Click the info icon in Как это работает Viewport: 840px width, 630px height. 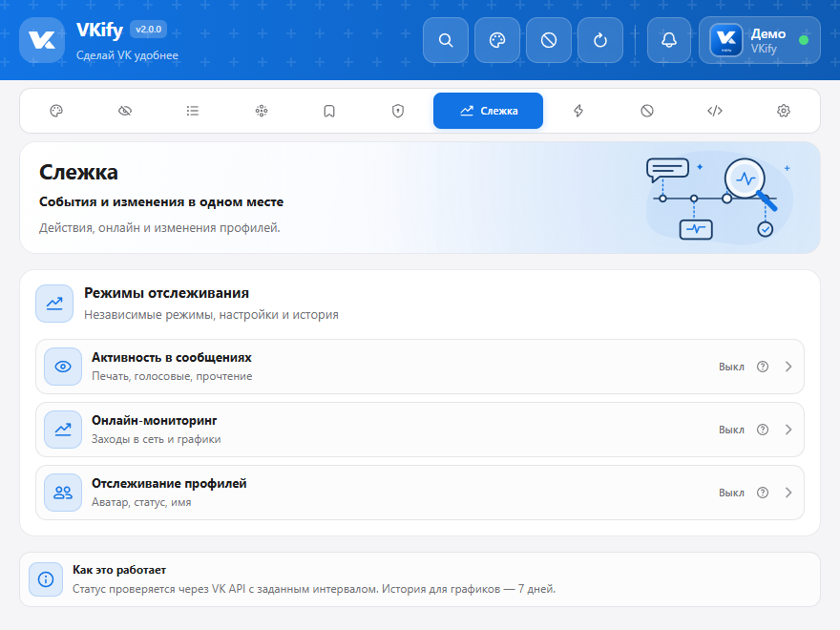point(46,579)
